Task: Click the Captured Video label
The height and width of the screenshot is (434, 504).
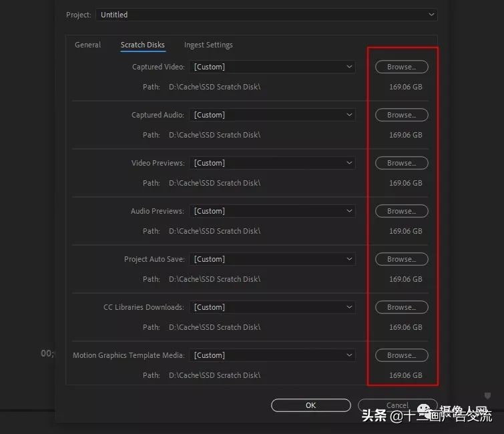Action: tap(158, 67)
